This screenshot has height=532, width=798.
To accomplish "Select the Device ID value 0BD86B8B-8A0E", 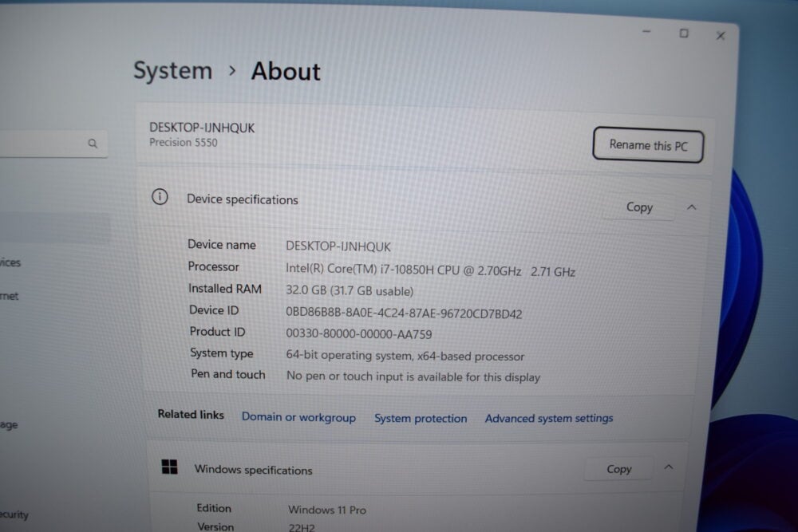I will point(404,313).
